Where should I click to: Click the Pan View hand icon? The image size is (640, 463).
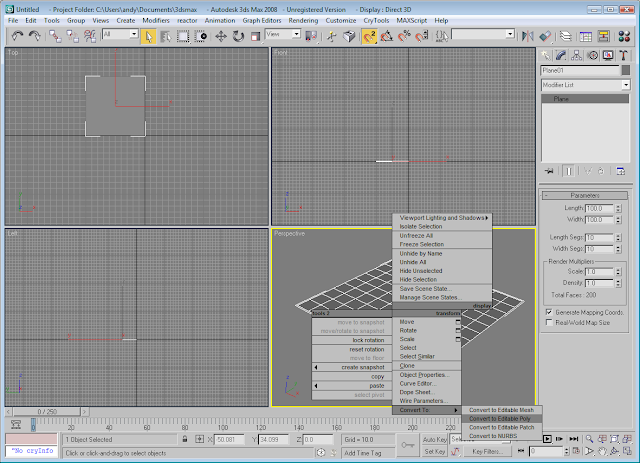pyautogui.click(x=602, y=451)
